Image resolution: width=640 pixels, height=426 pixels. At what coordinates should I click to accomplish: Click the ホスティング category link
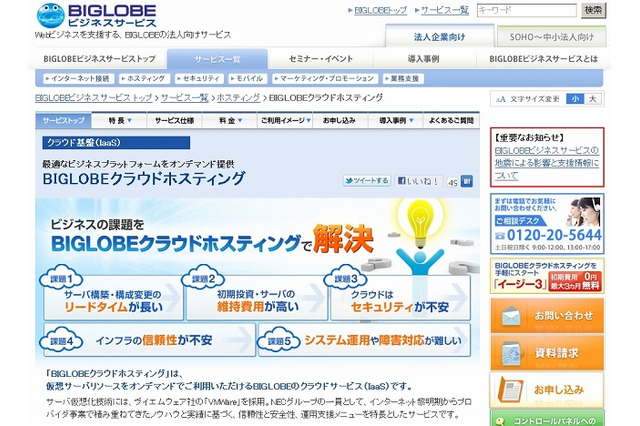pyautogui.click(x=144, y=78)
